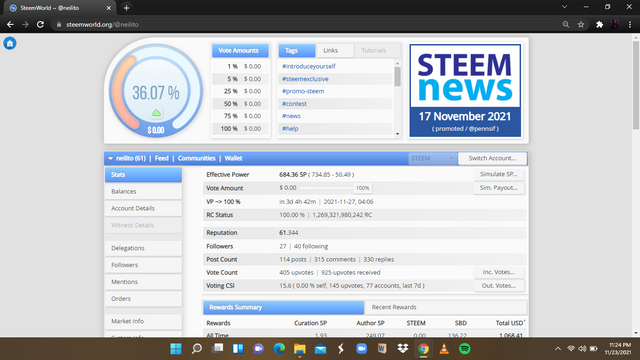Screen dimensions: 640x360
Task: Open Account Details in the sidebar
Action: coord(143,208)
